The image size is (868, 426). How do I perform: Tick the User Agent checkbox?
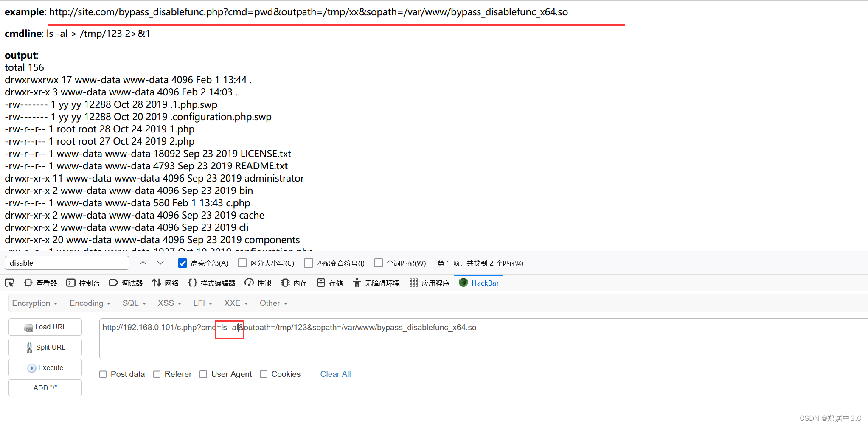click(x=203, y=374)
